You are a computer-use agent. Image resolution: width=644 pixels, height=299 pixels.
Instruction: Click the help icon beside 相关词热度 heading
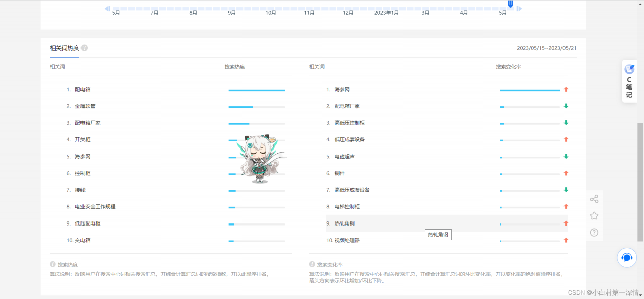click(85, 48)
